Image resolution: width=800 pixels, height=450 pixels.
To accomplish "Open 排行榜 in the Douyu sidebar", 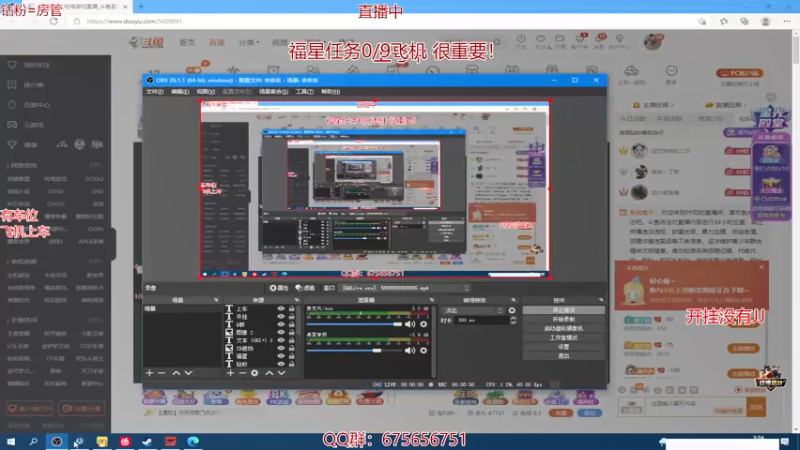I will [34, 85].
